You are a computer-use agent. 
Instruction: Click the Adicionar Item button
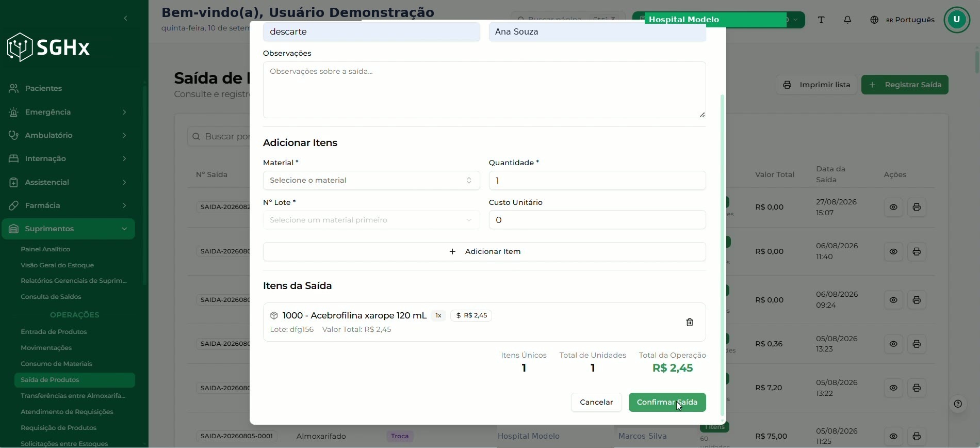(x=484, y=252)
